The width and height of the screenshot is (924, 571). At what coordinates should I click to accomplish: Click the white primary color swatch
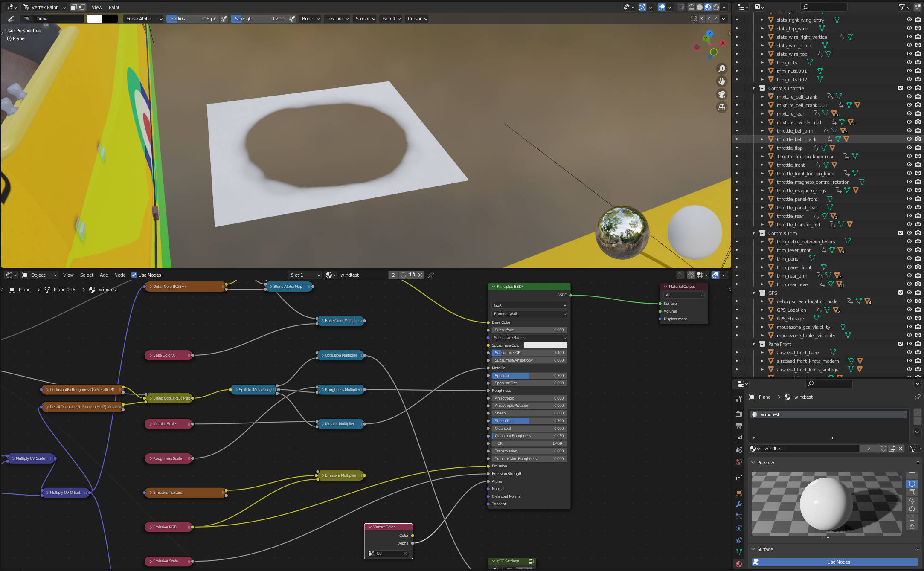(95, 19)
